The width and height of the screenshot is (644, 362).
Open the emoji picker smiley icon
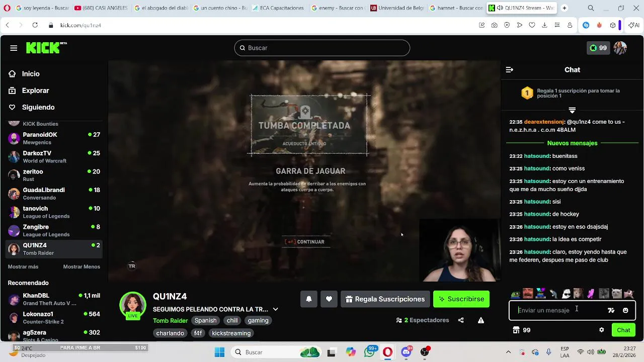tap(625, 310)
